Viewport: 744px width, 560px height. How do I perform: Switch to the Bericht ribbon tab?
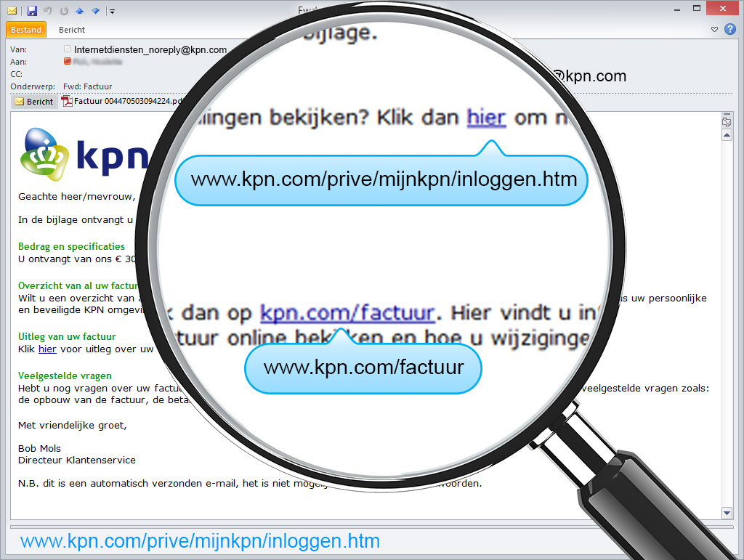coord(72,29)
